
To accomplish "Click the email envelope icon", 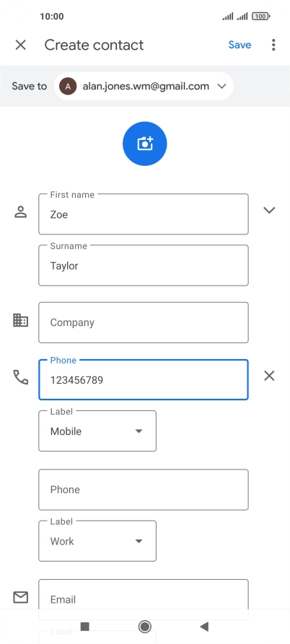I will point(20,597).
